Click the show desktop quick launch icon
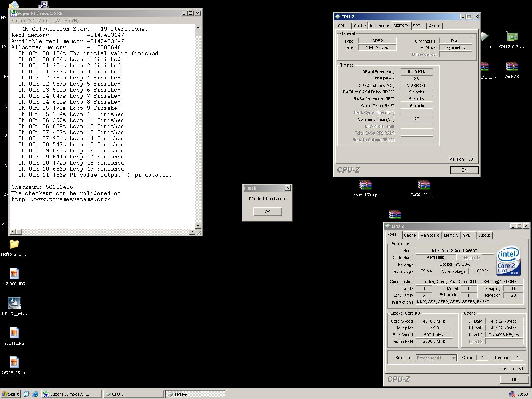 coord(26,394)
